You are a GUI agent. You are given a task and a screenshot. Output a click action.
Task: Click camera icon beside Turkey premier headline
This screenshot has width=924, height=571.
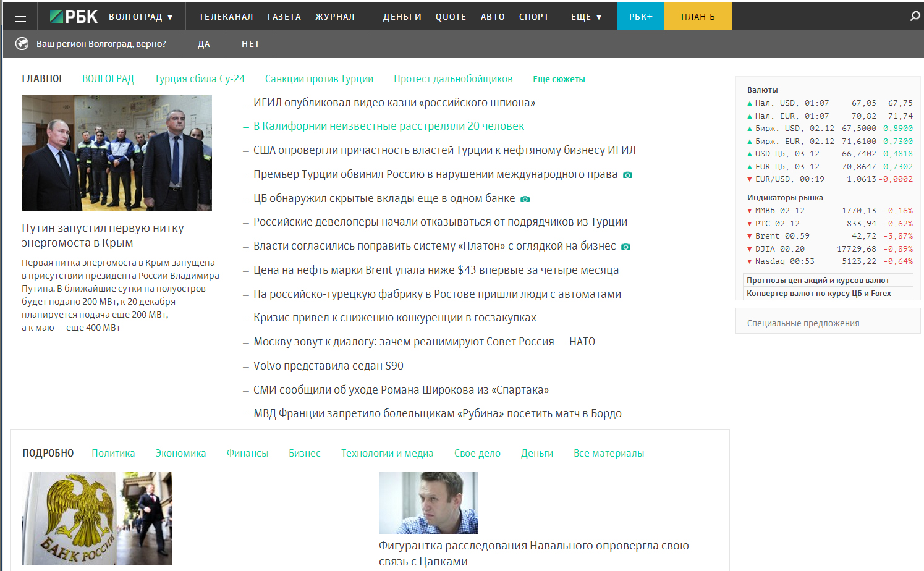click(x=627, y=175)
